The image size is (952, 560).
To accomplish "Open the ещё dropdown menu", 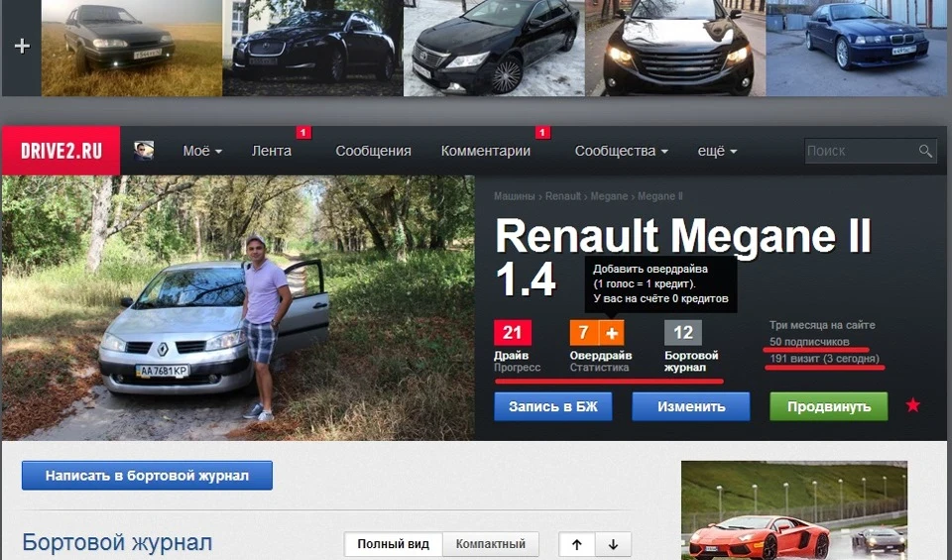I will [x=717, y=151].
